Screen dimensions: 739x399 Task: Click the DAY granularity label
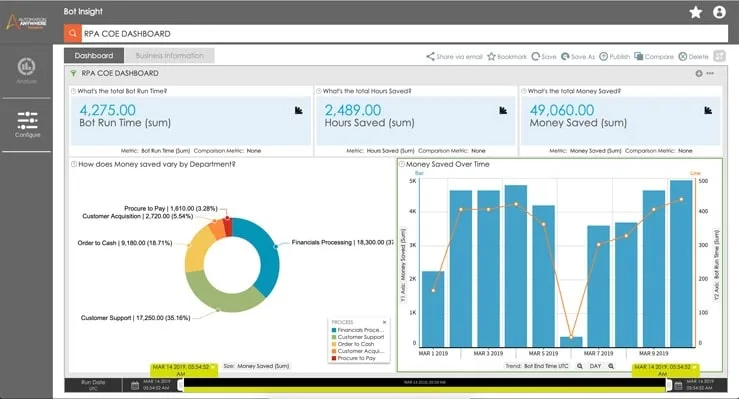click(x=595, y=366)
